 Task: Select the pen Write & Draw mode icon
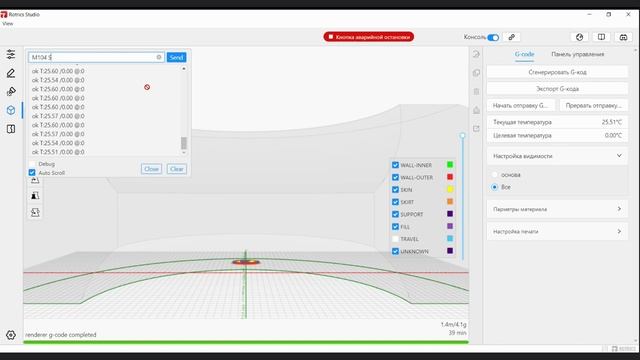tap(11, 73)
